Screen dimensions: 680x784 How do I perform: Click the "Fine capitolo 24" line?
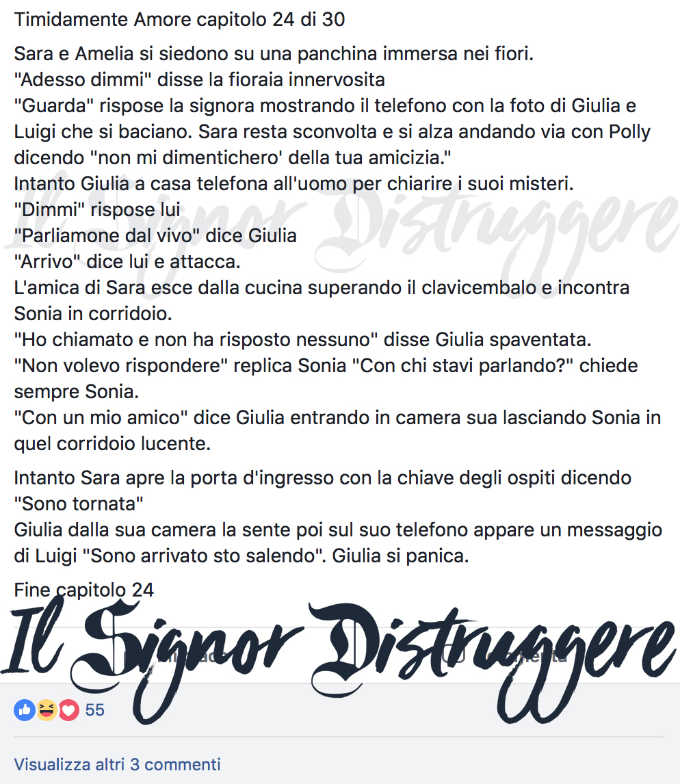click(83, 590)
